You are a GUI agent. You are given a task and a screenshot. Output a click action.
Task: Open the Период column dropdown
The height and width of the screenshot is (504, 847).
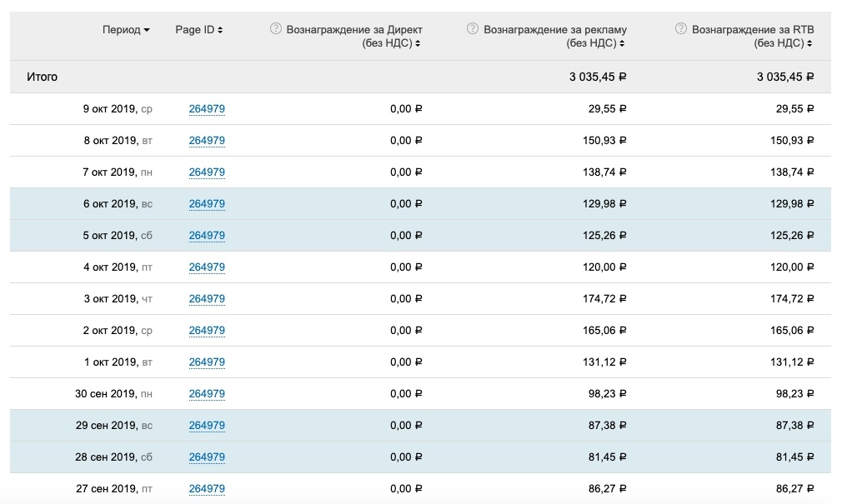pos(126,30)
